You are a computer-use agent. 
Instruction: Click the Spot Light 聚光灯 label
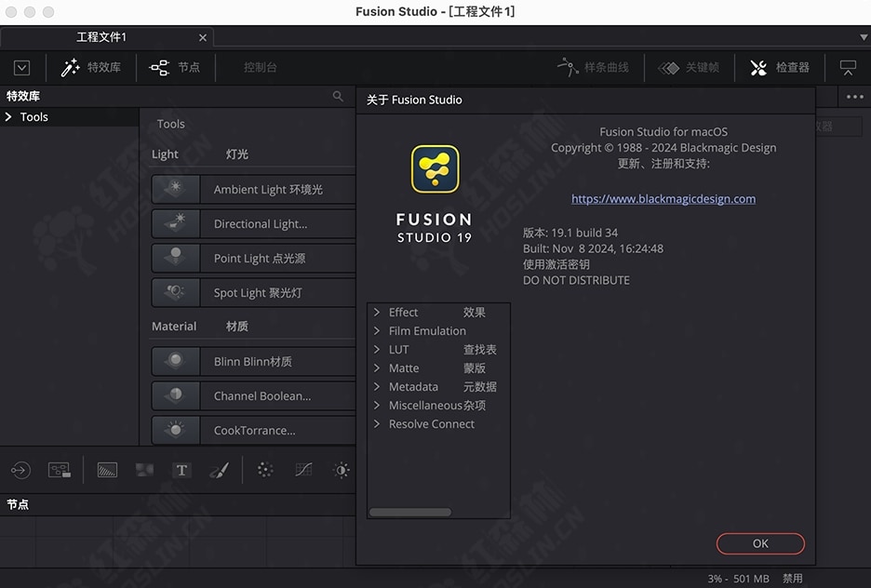point(258,293)
